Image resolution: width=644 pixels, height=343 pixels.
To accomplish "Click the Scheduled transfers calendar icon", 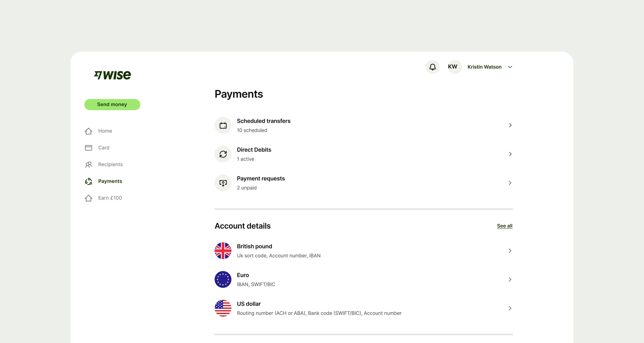I will point(223,125).
